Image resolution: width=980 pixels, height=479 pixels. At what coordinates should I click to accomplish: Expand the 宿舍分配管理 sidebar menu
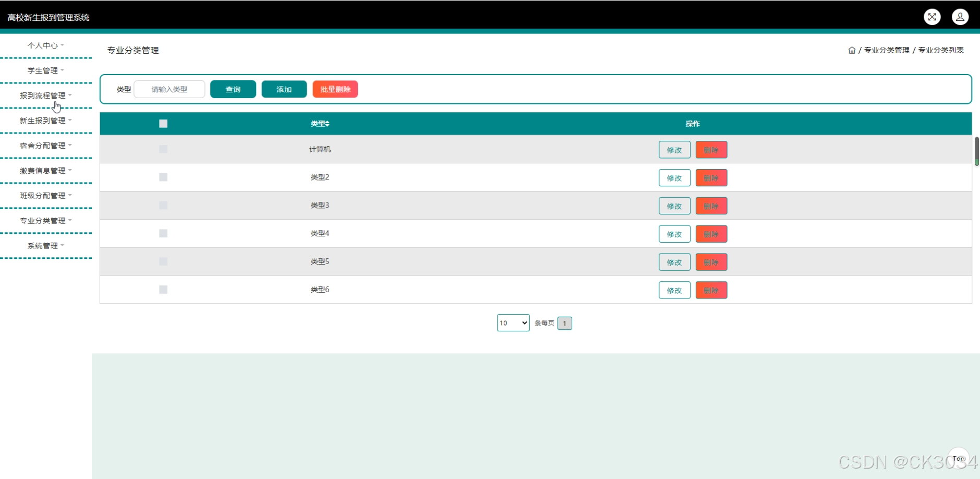[x=46, y=146]
